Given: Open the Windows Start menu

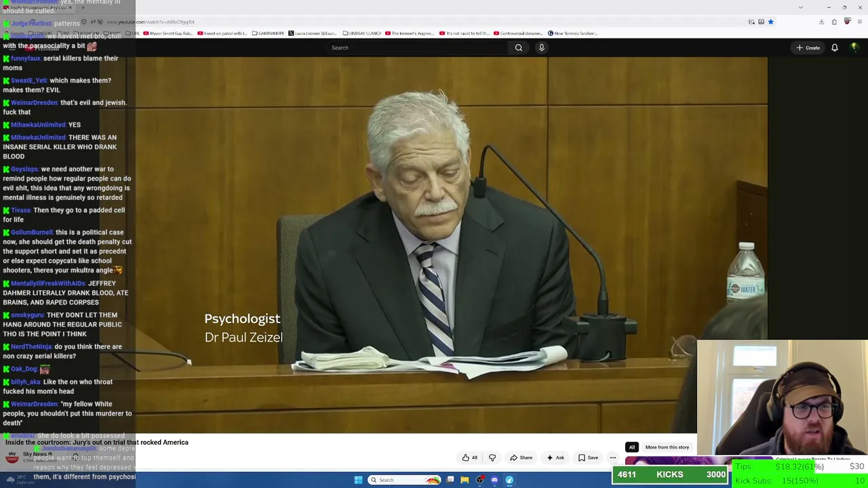Looking at the screenshot, I should click(x=358, y=480).
